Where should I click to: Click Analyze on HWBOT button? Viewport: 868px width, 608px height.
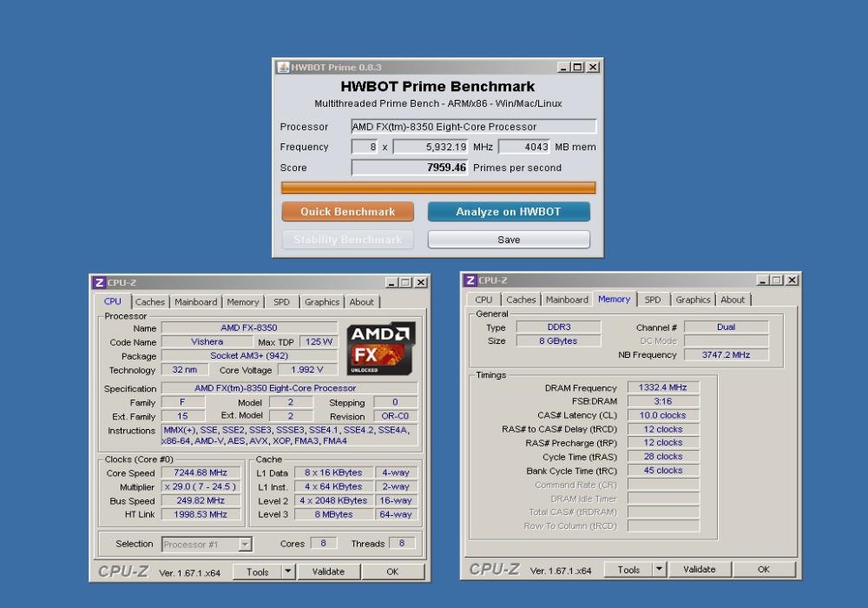coord(509,212)
